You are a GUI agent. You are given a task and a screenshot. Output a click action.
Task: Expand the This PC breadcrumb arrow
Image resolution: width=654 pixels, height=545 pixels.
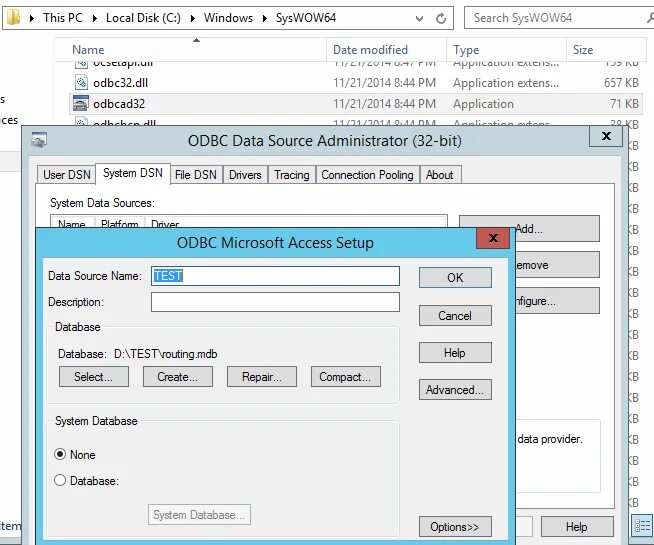(95, 18)
